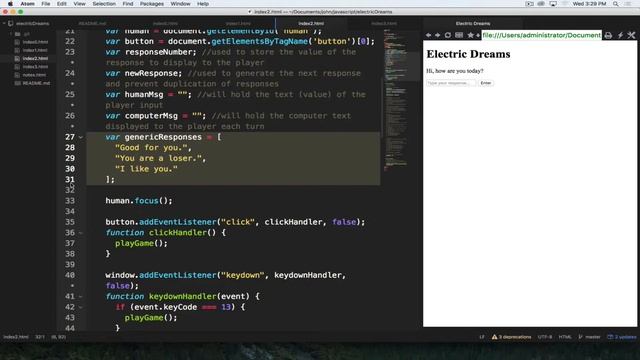The width and height of the screenshot is (640, 360).
Task: Open the File menu
Action: click(46, 4)
